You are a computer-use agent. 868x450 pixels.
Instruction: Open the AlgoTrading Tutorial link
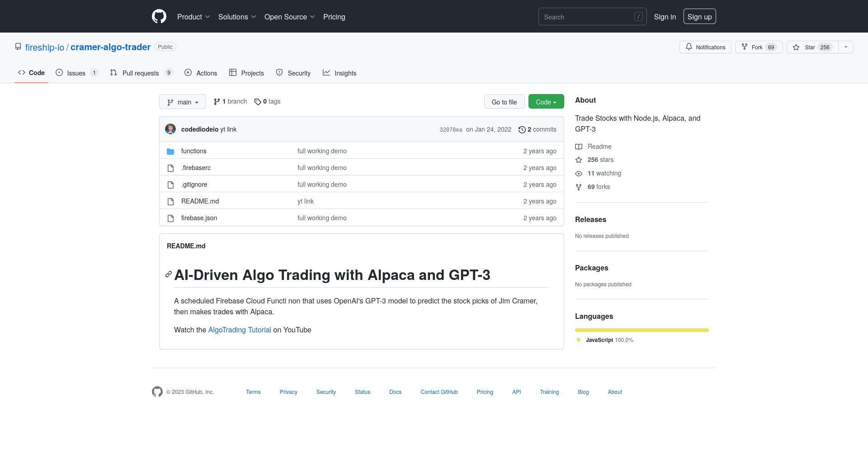coord(240,330)
